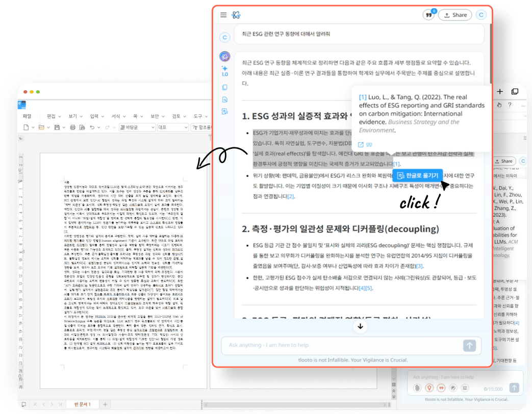Open the citations quote icon with badge
The width and height of the screenshot is (532, 414).
pos(429,15)
